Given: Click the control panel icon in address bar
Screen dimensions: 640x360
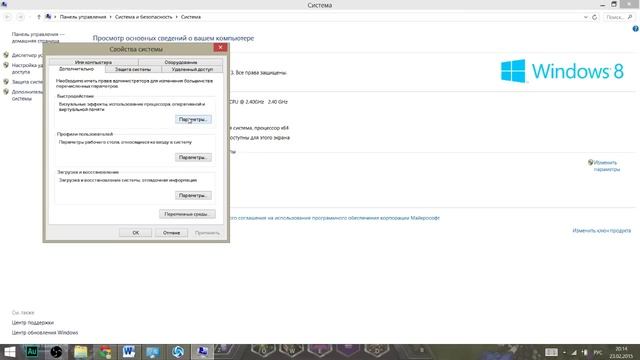Looking at the screenshot, I should pyautogui.click(x=48, y=17).
